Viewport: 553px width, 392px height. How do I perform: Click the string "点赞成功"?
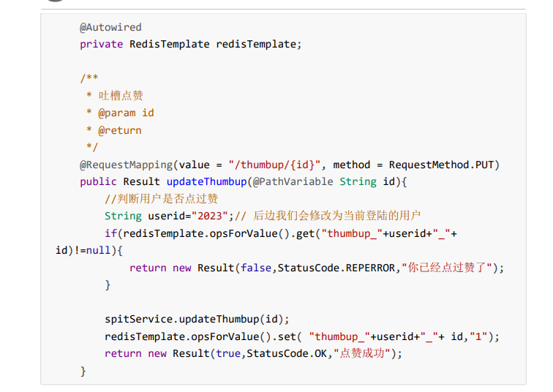coord(362,353)
